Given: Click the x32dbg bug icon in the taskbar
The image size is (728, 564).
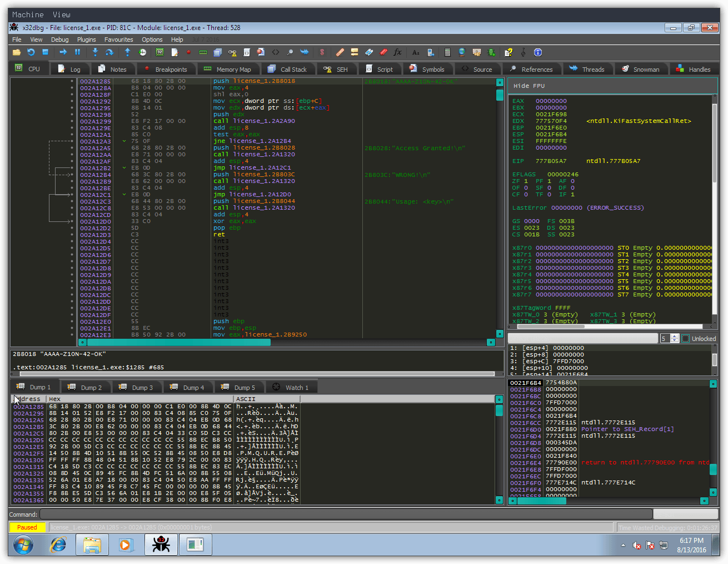Looking at the screenshot, I should [x=161, y=545].
